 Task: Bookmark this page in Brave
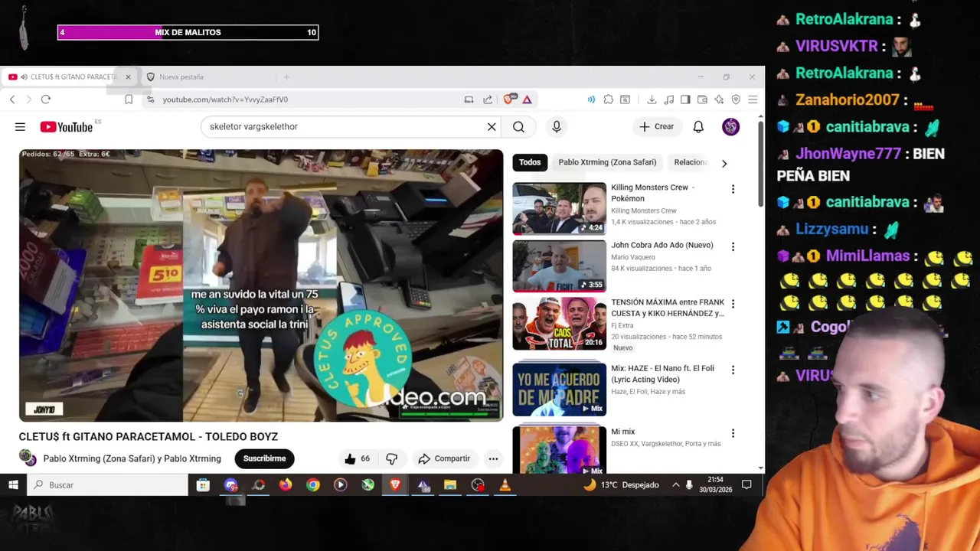tap(129, 99)
